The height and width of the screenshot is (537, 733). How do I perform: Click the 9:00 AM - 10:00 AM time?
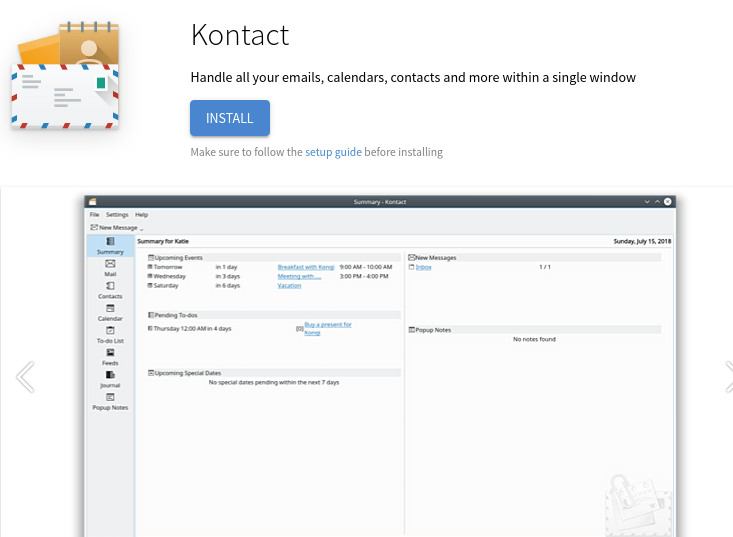coord(366,267)
